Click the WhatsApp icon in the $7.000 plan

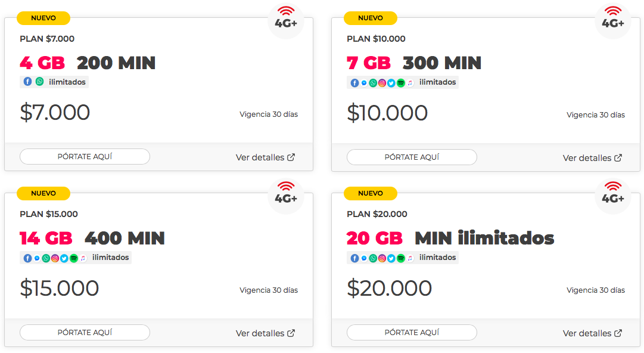click(x=39, y=82)
